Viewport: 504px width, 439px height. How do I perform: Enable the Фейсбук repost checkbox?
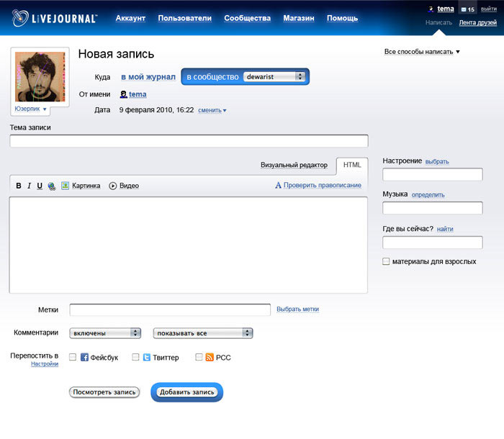[73, 357]
